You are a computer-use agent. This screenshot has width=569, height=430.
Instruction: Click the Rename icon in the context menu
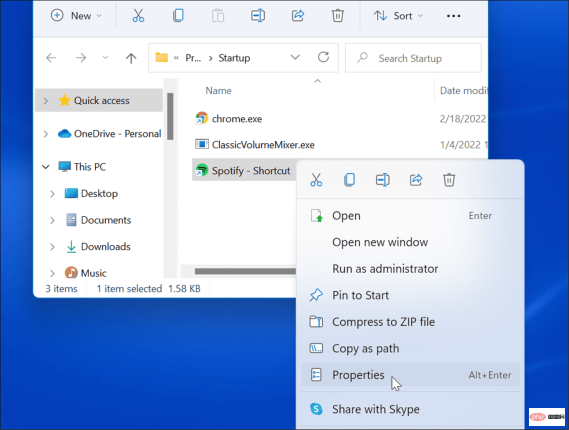pos(383,180)
